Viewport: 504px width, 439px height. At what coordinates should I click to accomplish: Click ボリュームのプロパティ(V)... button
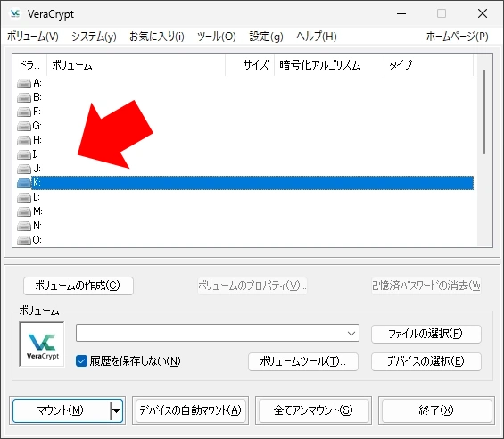click(252, 286)
